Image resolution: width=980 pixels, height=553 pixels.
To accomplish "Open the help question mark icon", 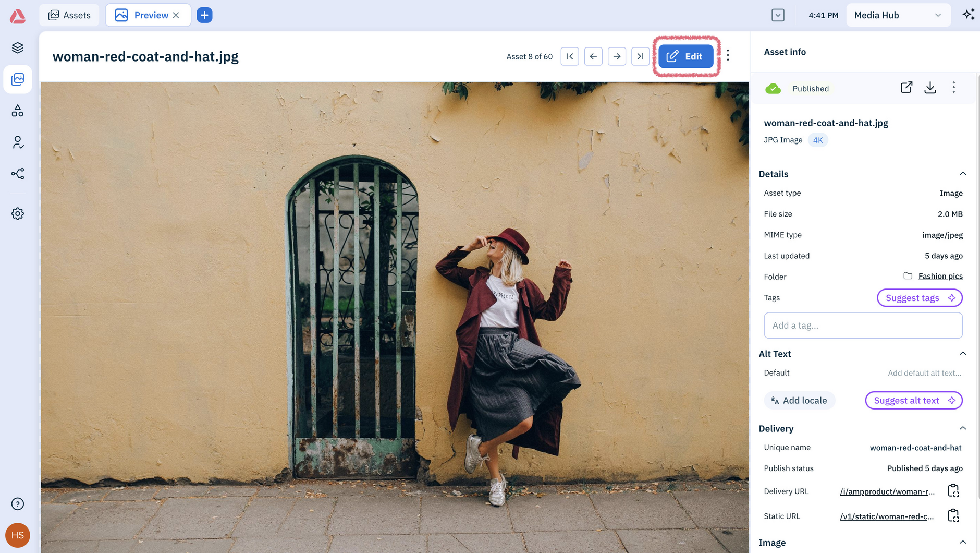I will click(18, 504).
